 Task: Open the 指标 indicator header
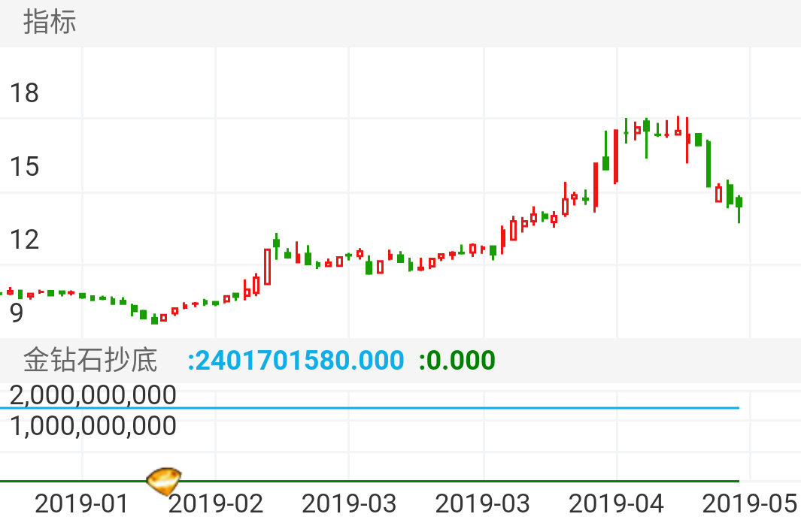[x=50, y=22]
